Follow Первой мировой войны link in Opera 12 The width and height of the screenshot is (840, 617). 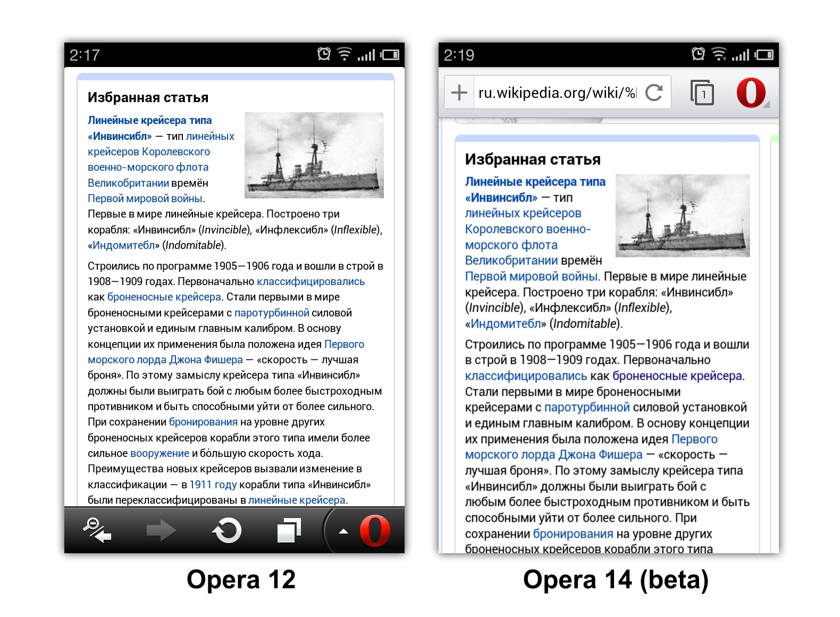pos(145,198)
